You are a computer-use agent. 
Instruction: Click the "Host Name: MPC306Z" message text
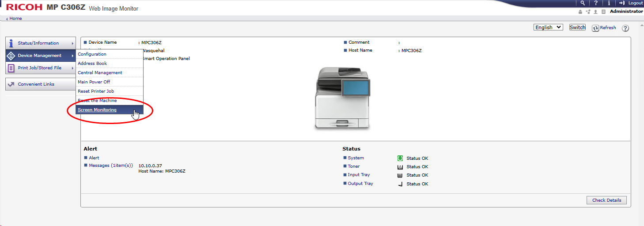[162, 171]
